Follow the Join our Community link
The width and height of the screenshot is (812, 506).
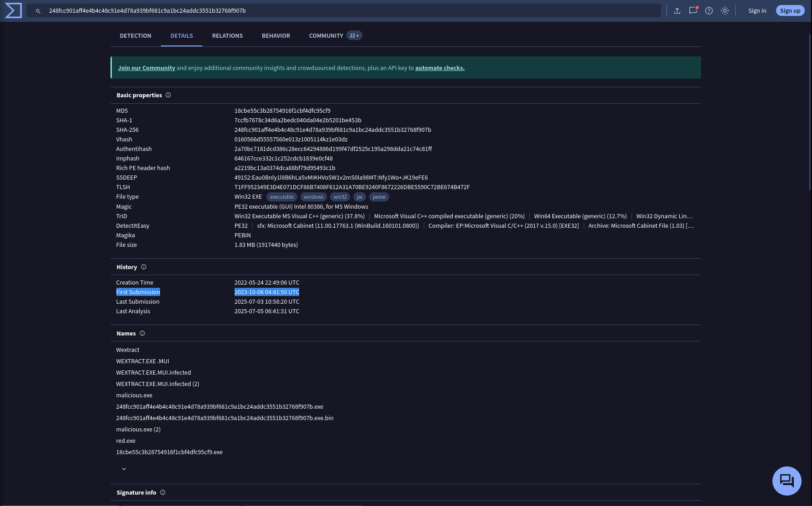pos(146,68)
